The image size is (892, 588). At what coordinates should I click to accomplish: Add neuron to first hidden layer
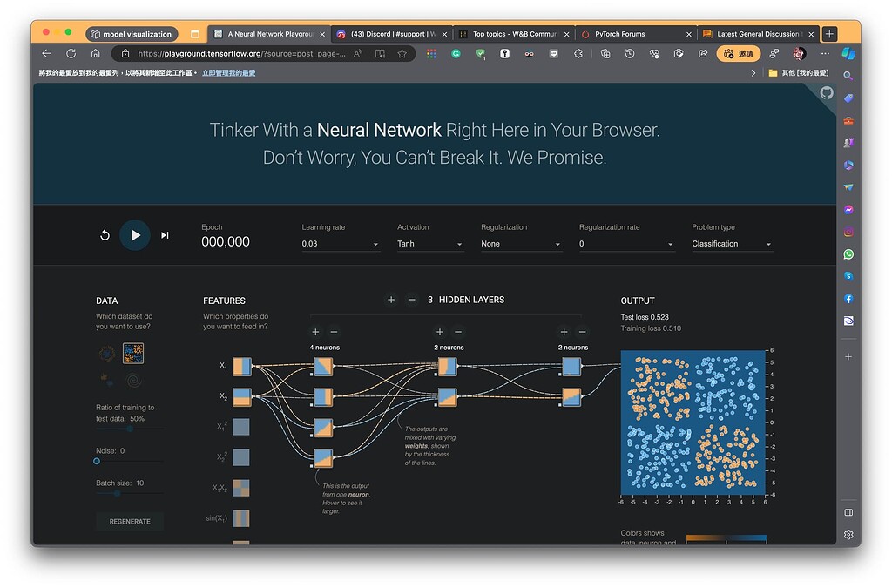(x=315, y=332)
